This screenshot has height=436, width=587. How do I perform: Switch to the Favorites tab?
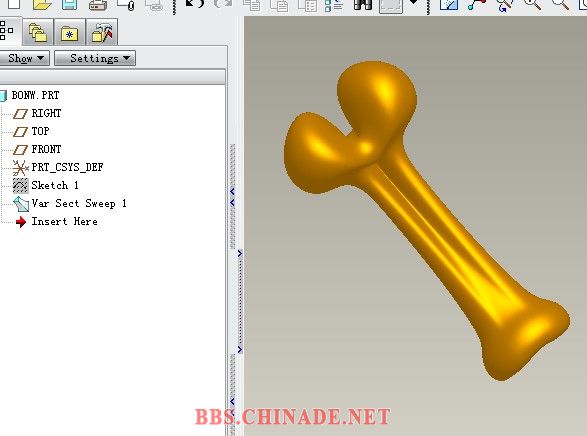pyautogui.click(x=69, y=33)
